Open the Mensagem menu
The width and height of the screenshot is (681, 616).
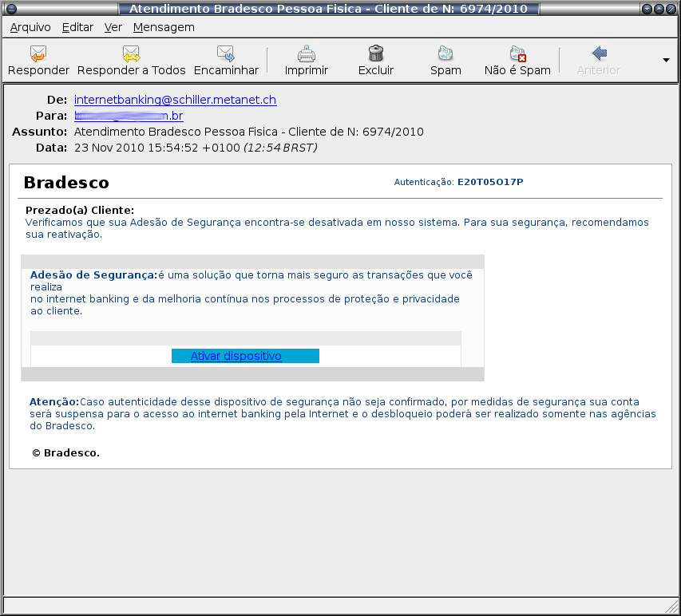(164, 27)
